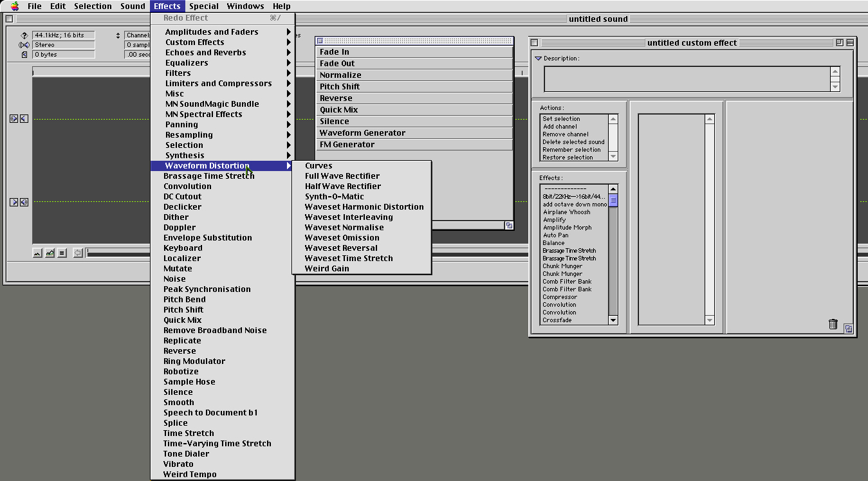
Task: Choose Waveset Harmonic Distortion
Action: (x=362, y=207)
